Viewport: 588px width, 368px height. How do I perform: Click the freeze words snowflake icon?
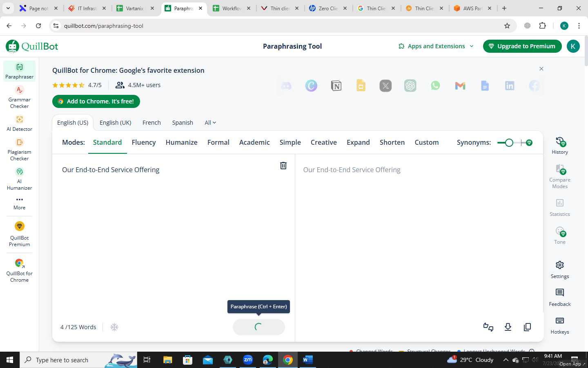[114, 327]
